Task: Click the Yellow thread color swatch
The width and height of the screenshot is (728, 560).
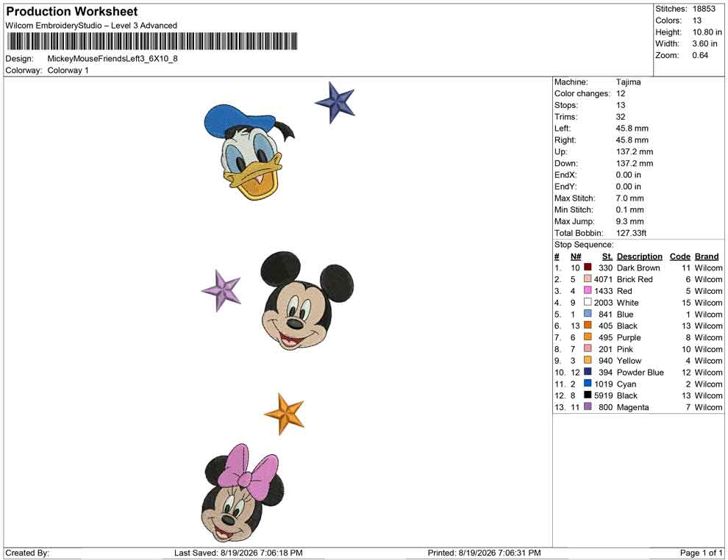Action: (588, 360)
